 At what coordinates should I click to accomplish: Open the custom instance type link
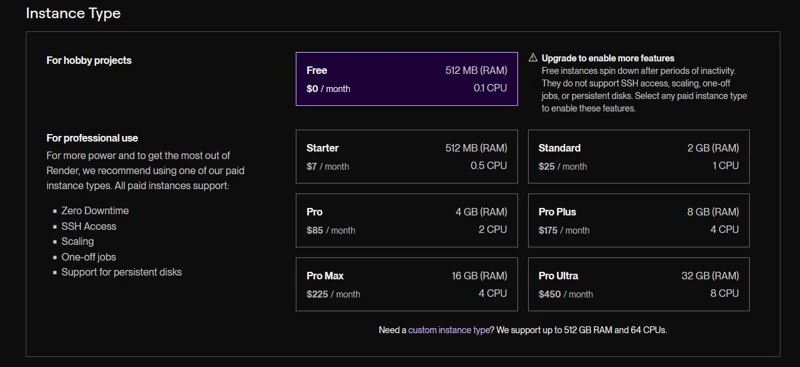pos(448,330)
